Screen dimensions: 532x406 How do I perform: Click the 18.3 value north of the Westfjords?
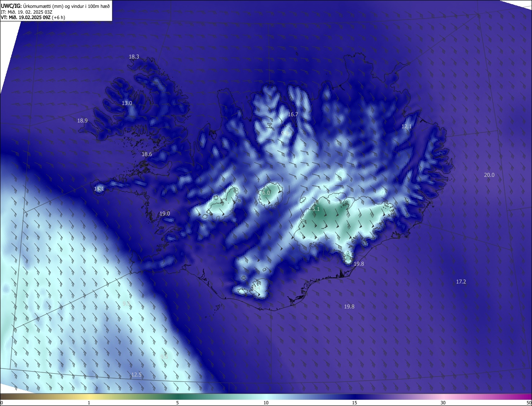coord(134,56)
